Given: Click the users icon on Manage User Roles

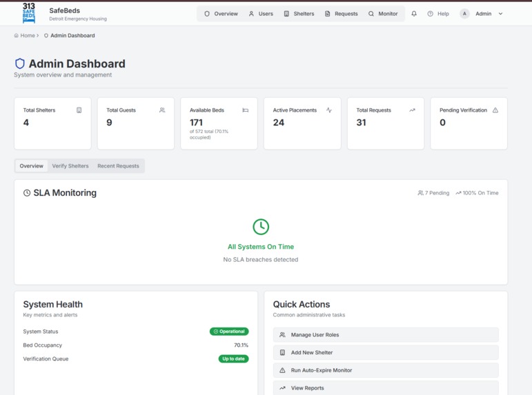Looking at the screenshot, I should point(282,334).
